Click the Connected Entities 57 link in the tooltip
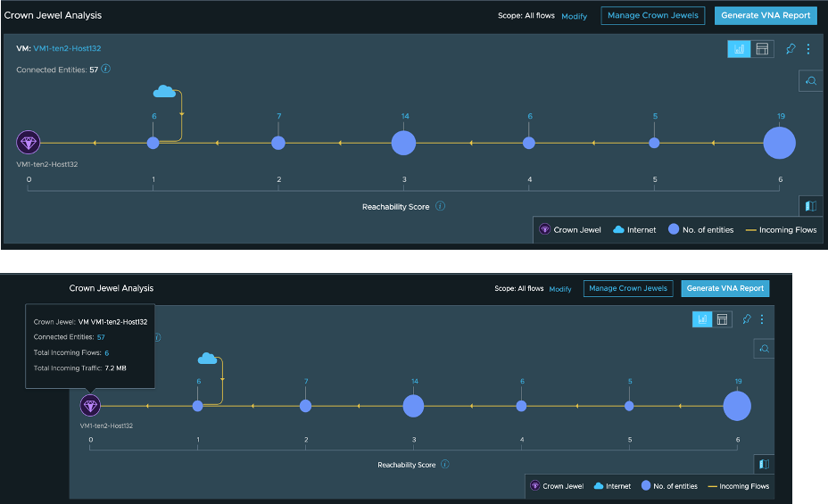 101,337
